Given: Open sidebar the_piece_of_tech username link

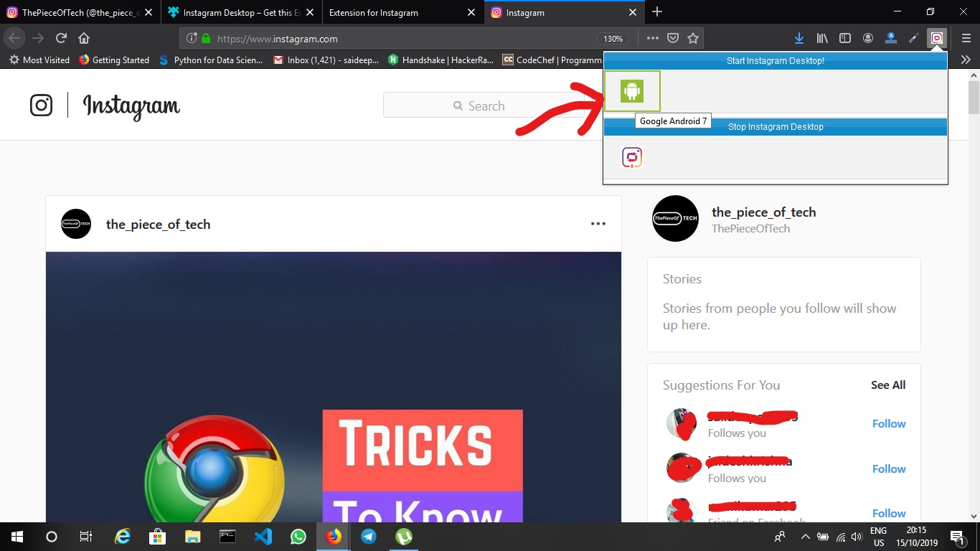Looking at the screenshot, I should click(763, 212).
